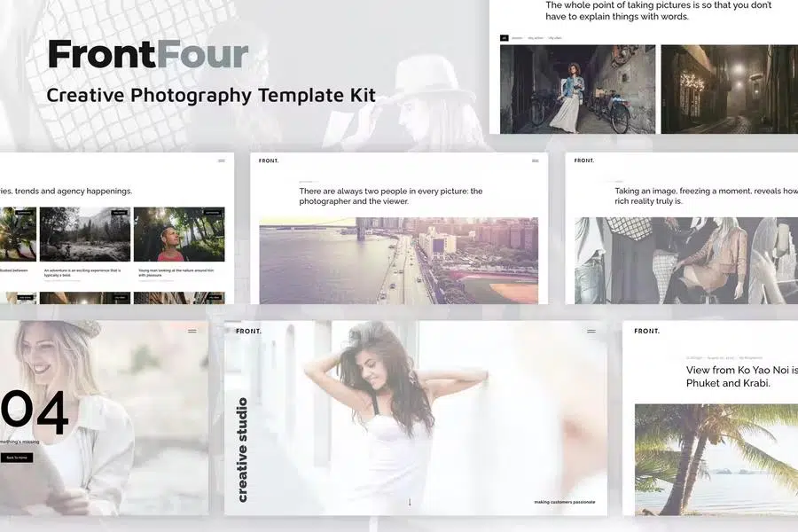Open hamburger menu on the 404 page
798x532 pixels.
coord(192,331)
